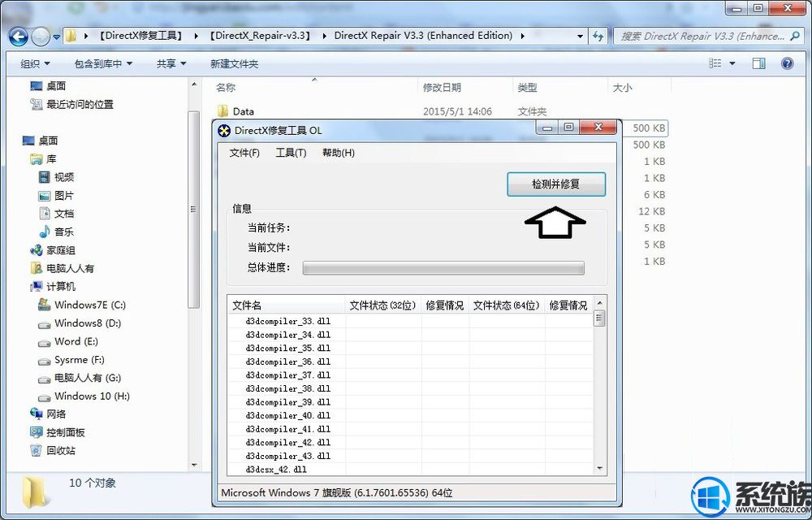Click the 计算机 computer icon
Screen dimensions: 812x520
pos(37,287)
